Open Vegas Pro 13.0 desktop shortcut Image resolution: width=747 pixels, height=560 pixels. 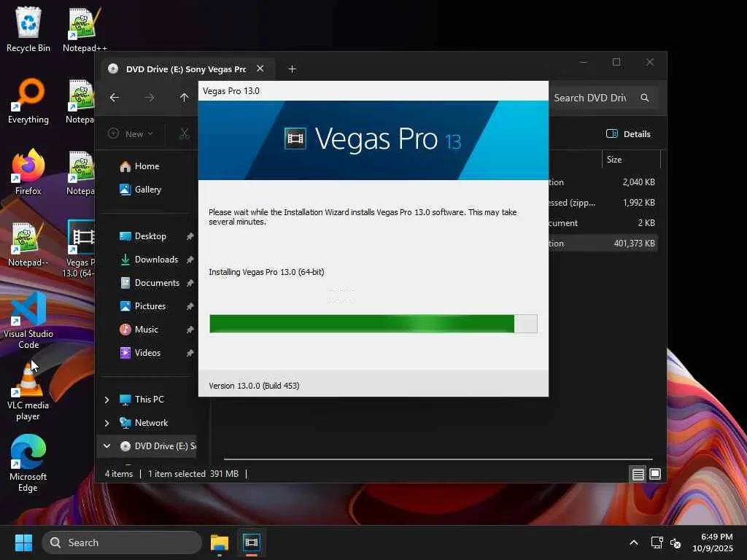click(80, 249)
